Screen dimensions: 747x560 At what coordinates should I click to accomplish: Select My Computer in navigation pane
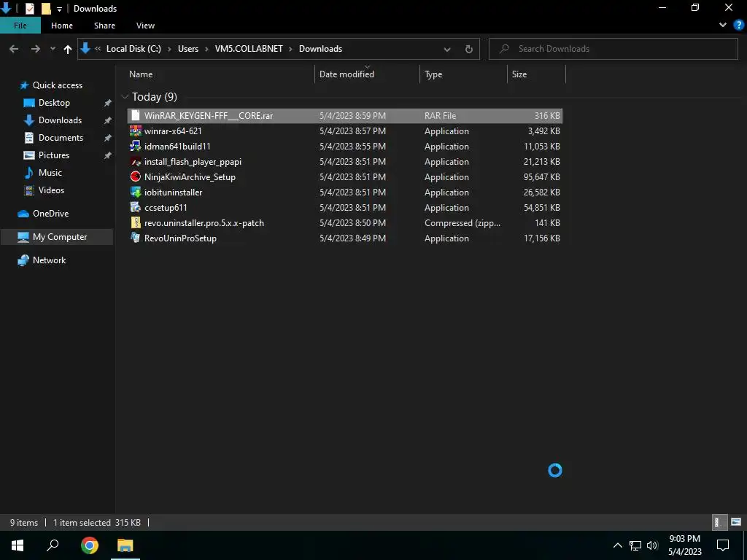pos(57,237)
